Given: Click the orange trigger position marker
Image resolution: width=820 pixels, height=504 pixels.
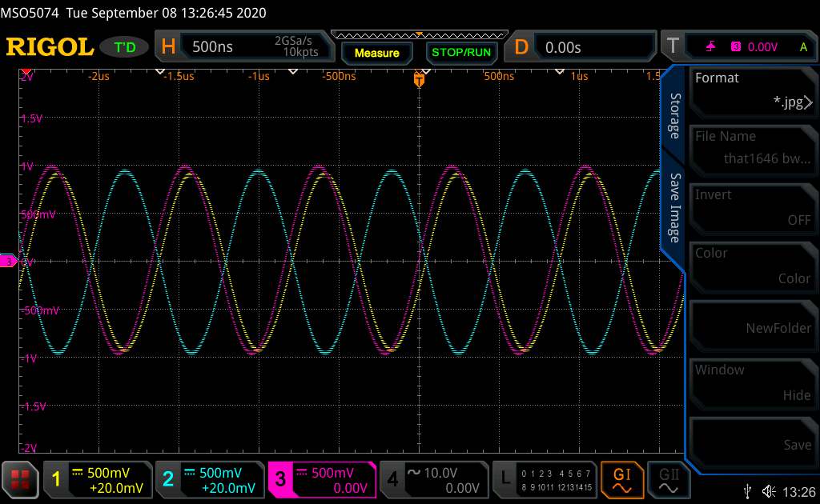Looking at the screenshot, I should pos(418,80).
